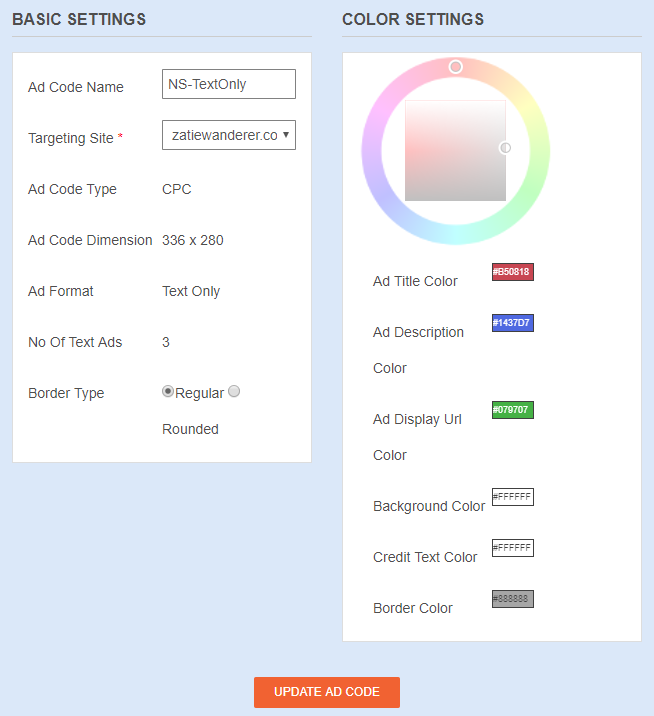Open the Targeting Site dropdown

[x=229, y=135]
